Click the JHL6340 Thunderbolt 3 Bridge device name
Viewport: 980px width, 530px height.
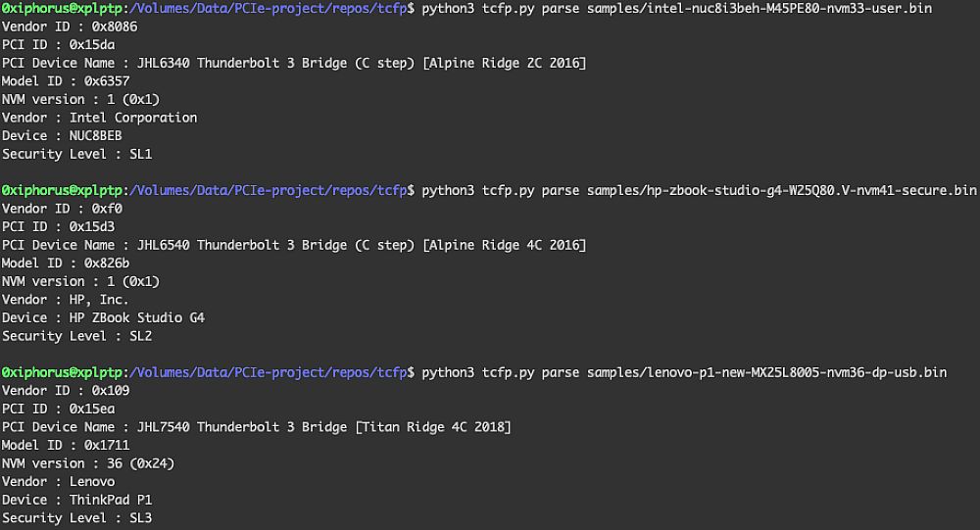362,63
